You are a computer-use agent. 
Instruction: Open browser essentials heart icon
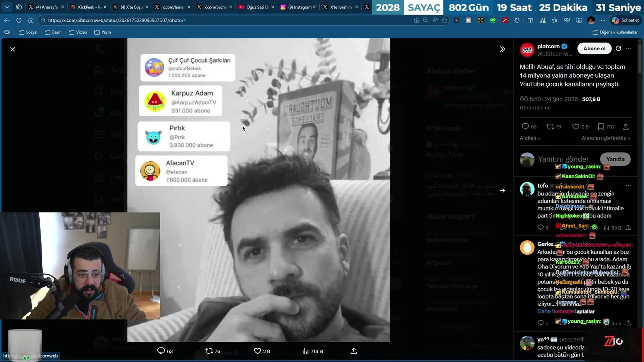pos(567,20)
